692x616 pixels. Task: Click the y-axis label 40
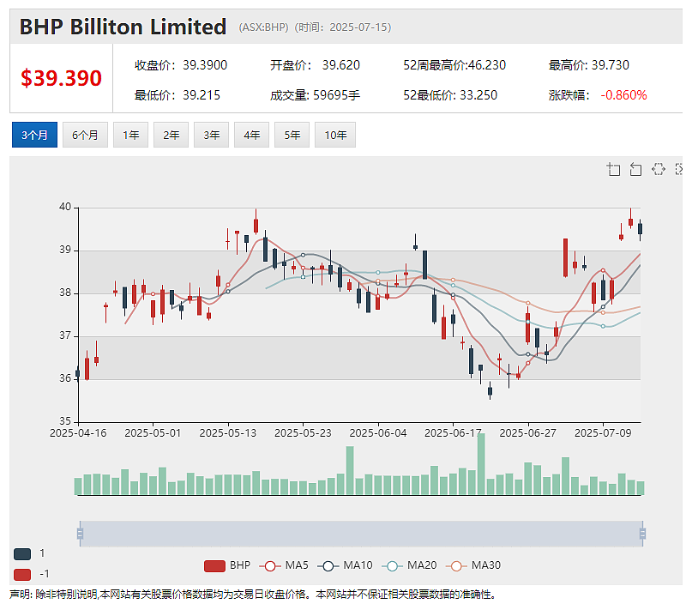pos(65,207)
